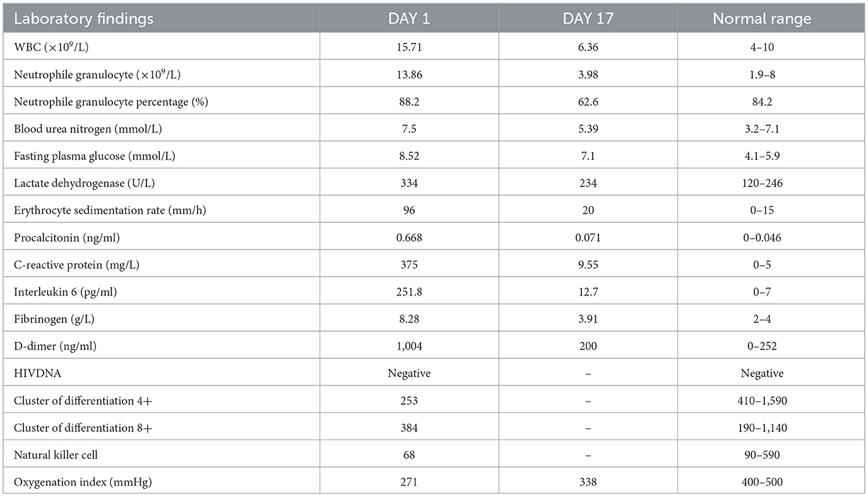Viewport: 868px width, 497px height.
Task: Select the DAY 17 column header
Action: coord(588,19)
